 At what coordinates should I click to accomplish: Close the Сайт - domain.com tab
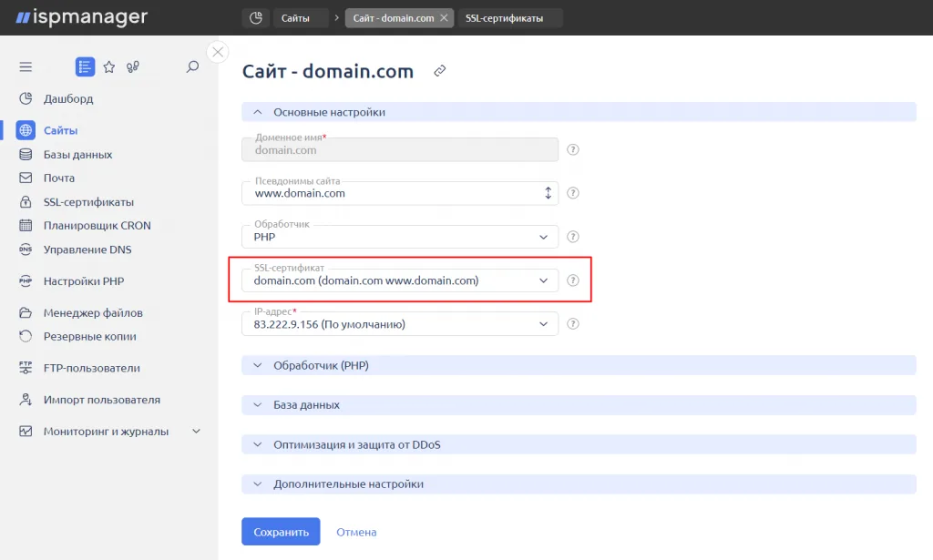[444, 18]
